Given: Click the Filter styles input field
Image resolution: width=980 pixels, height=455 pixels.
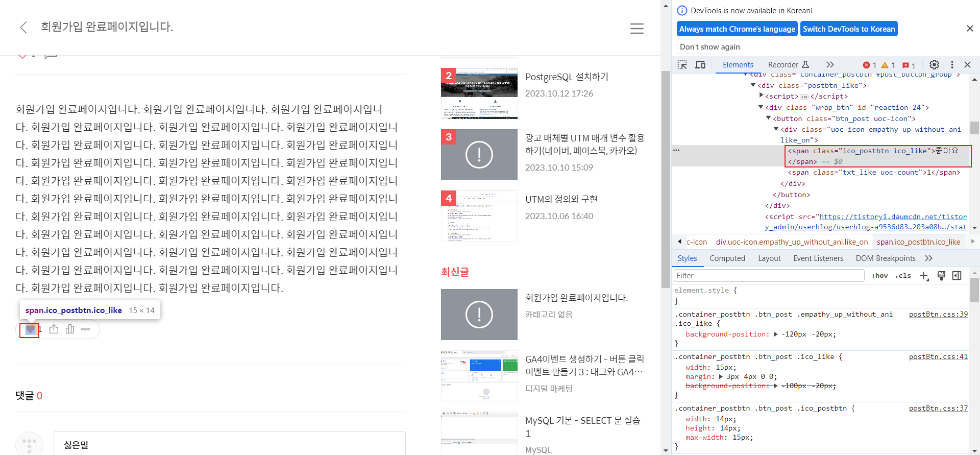Looking at the screenshot, I should (769, 276).
